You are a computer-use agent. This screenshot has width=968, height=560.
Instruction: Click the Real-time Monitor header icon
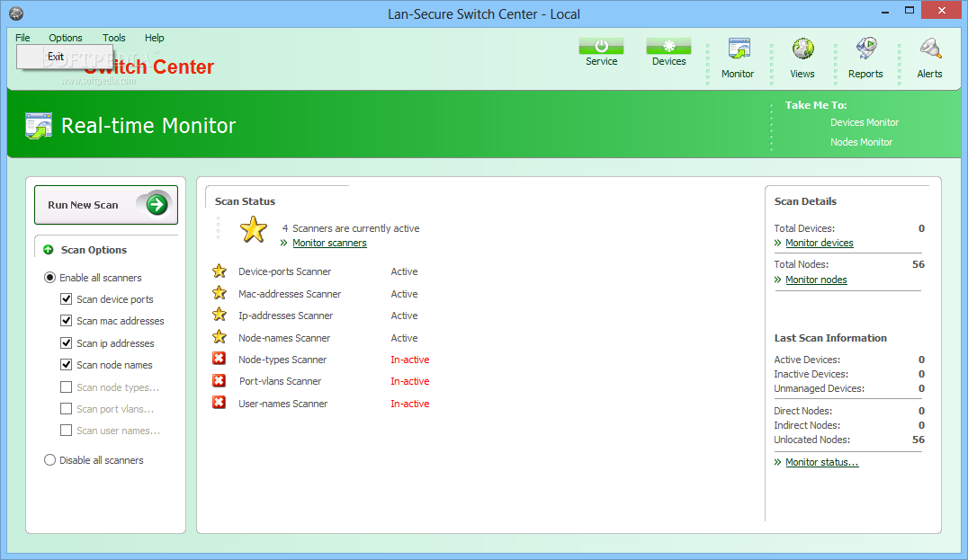point(39,126)
